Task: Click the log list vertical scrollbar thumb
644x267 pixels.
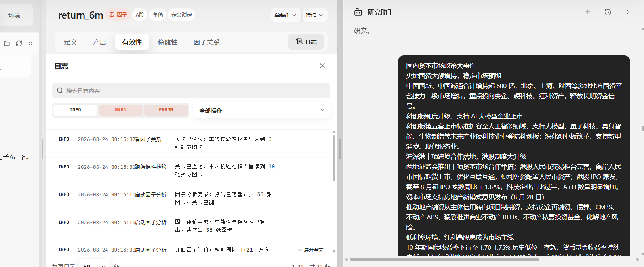Action: (x=334, y=158)
